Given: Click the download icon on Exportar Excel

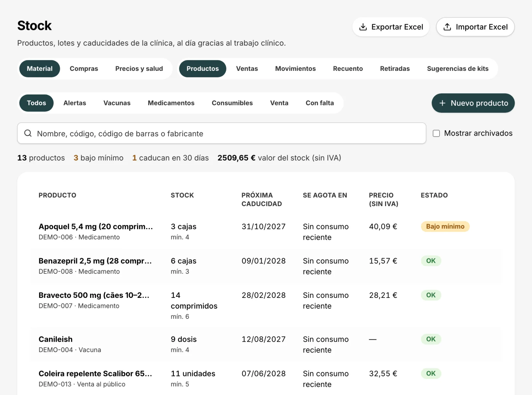Looking at the screenshot, I should [x=363, y=27].
